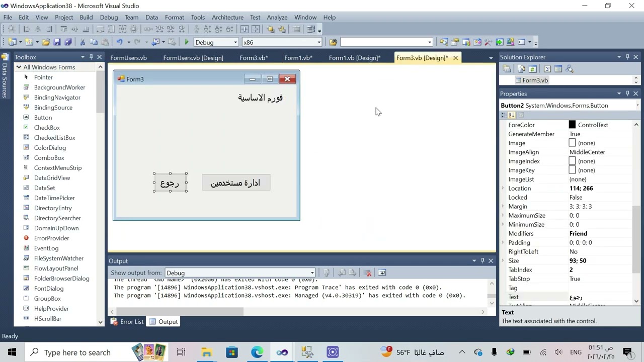Viewport: 644px width, 362px height.
Task: Open the Solution Configurations Debug dropdown
Action: (235, 42)
